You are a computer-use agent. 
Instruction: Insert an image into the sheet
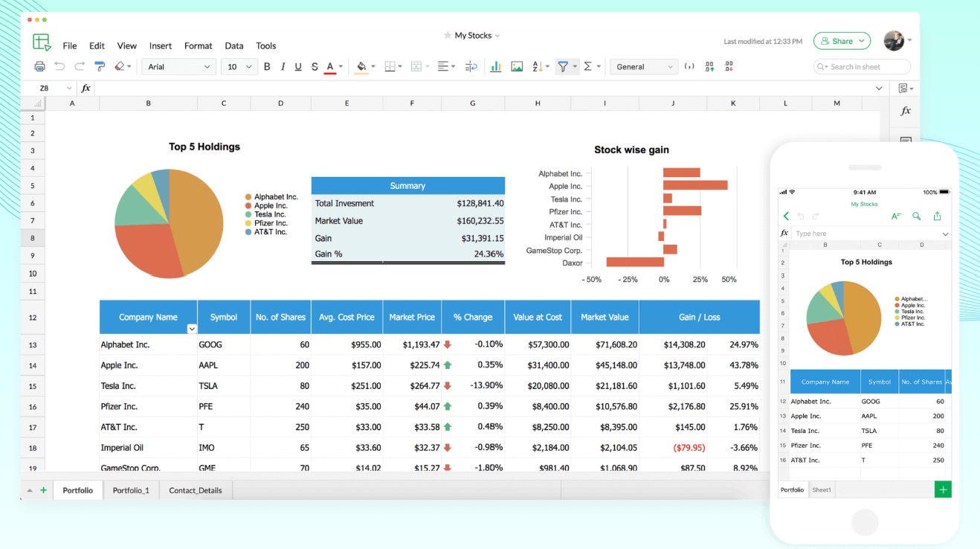pos(517,66)
